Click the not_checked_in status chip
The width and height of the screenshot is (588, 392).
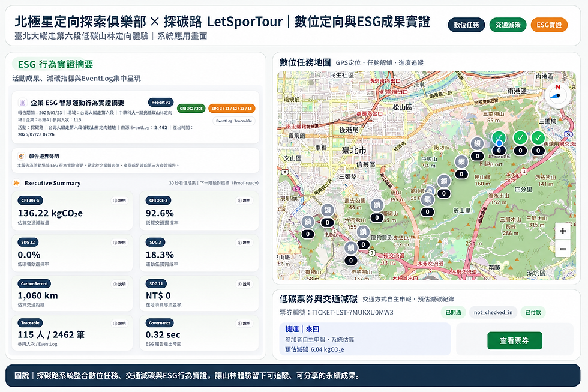click(x=493, y=312)
